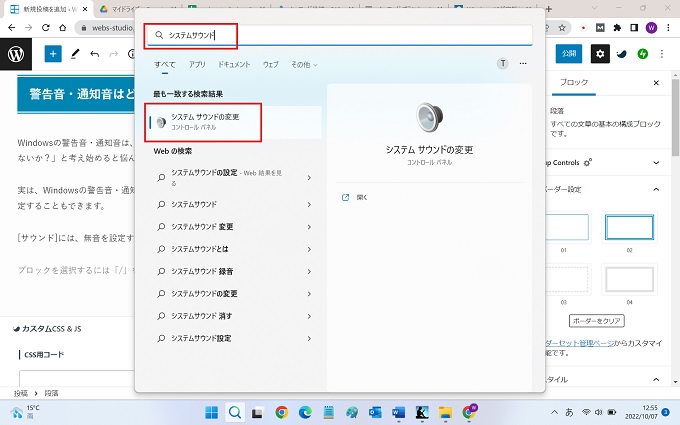The width and height of the screenshot is (680, 425).
Task: Open the Chrome extensions puzzle icon
Action: 617,28
